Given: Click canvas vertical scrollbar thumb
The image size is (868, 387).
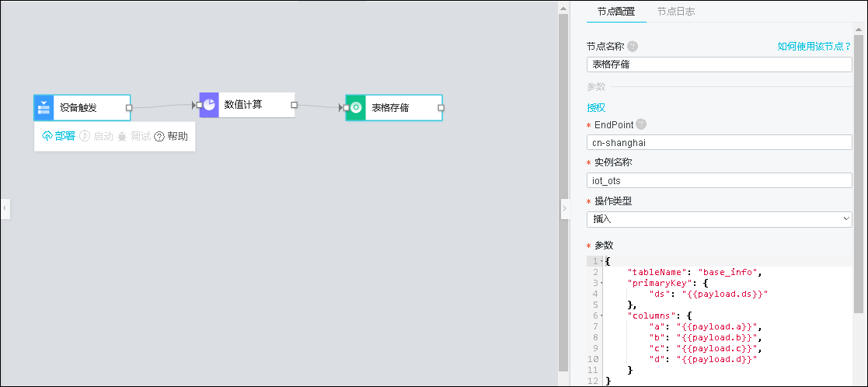Looking at the screenshot, I should pos(563,192).
